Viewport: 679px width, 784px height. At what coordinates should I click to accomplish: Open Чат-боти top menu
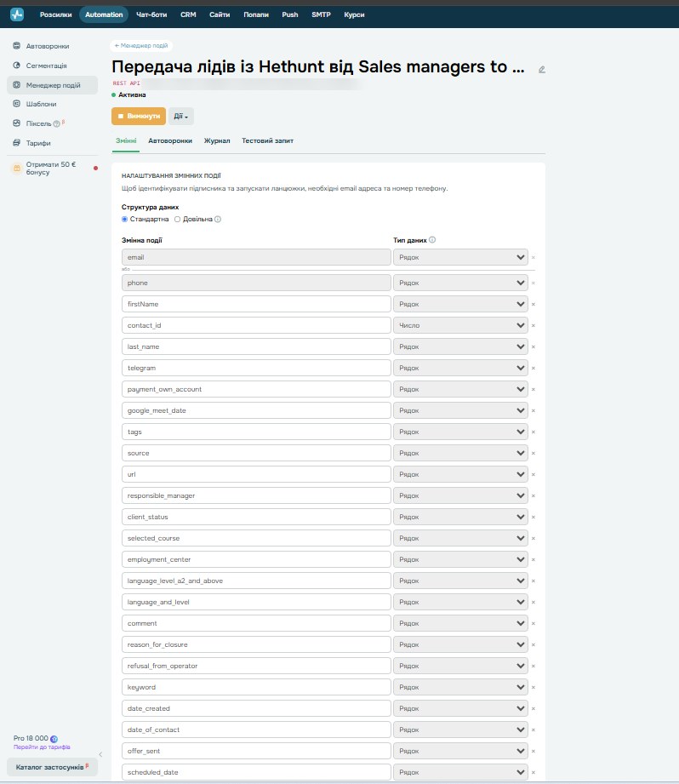coord(151,14)
